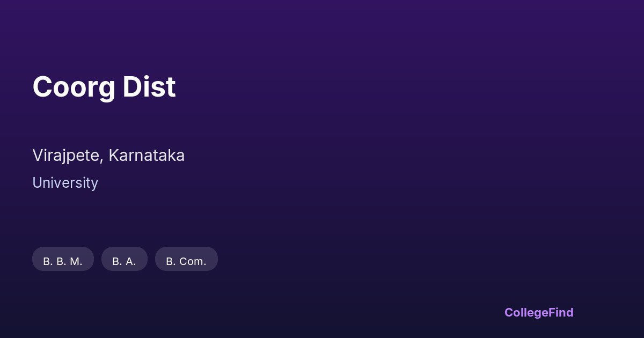Select the Virajpete, Karnataka location text
Viewport: 644px width, 338px height.
[108, 156]
